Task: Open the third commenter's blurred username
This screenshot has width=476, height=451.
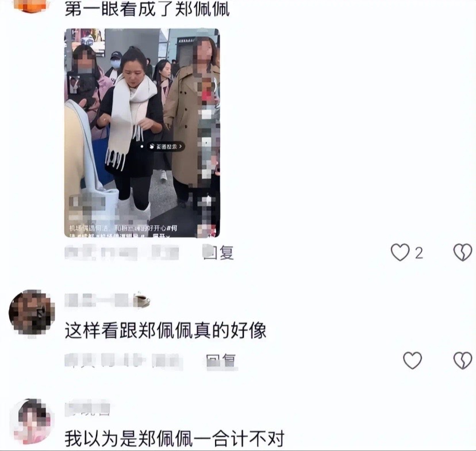Action: click(87, 410)
